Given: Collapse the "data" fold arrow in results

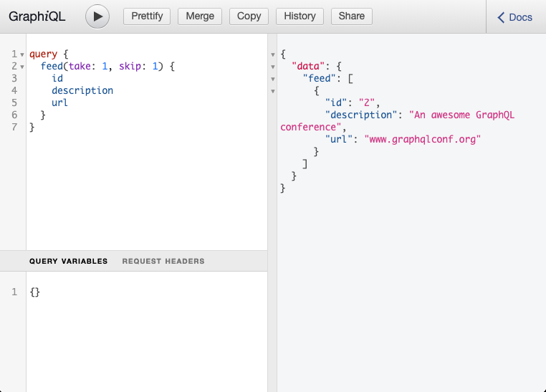Looking at the screenshot, I should click(273, 67).
